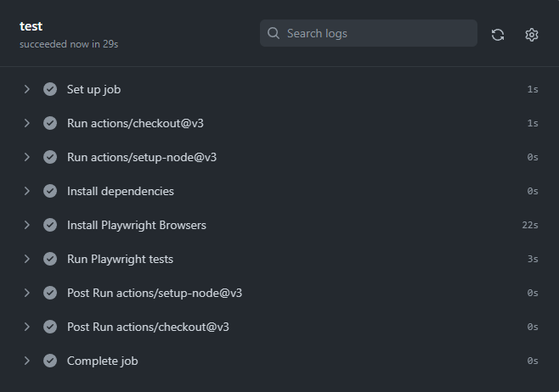Image resolution: width=559 pixels, height=392 pixels.
Task: Click the 'succeeded now in 29s' status text
Action: tap(69, 44)
